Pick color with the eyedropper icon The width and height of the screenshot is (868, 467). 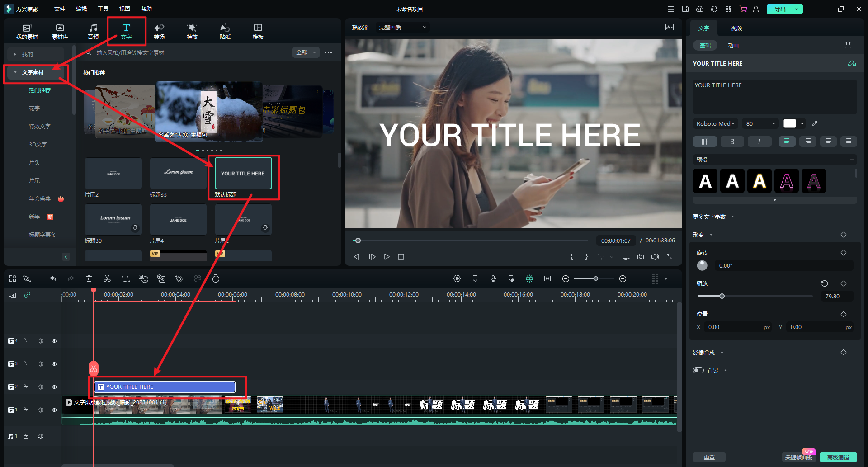[815, 123]
